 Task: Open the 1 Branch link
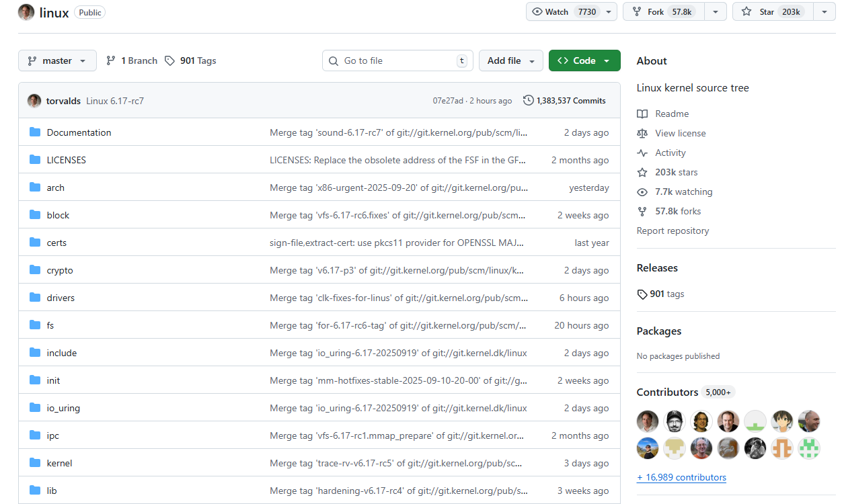132,60
